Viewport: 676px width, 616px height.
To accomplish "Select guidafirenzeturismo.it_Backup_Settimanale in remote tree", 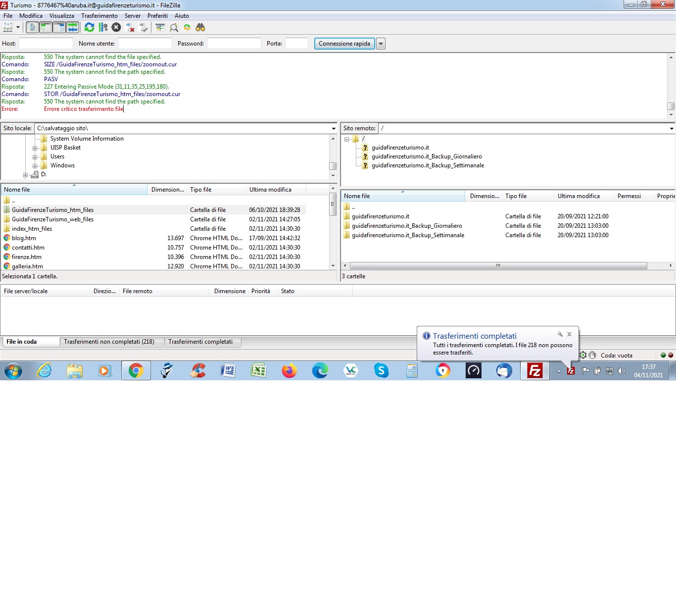I will click(x=428, y=165).
